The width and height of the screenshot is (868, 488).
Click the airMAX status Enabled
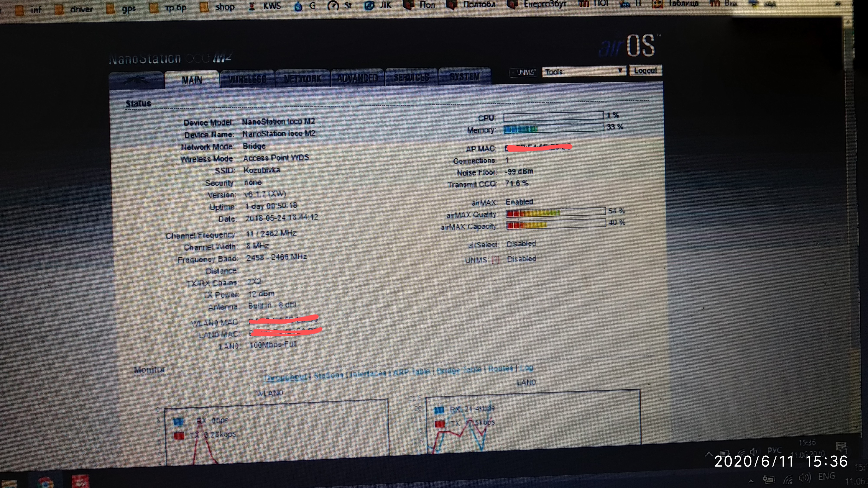[x=519, y=202]
